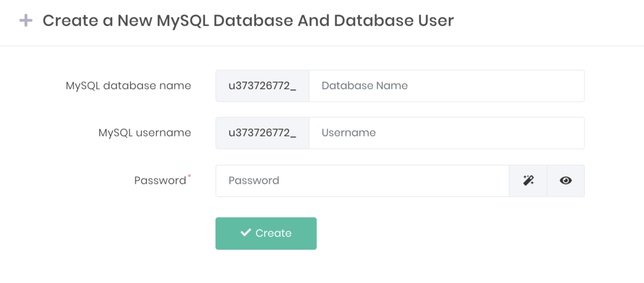This screenshot has height=283, width=644.
Task: Click the 'Username' placeholder text
Action: click(x=348, y=133)
